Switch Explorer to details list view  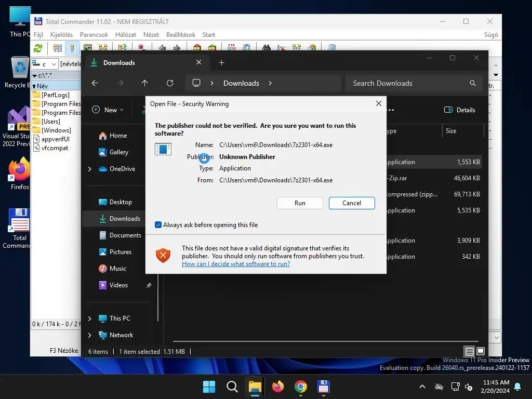point(469,351)
